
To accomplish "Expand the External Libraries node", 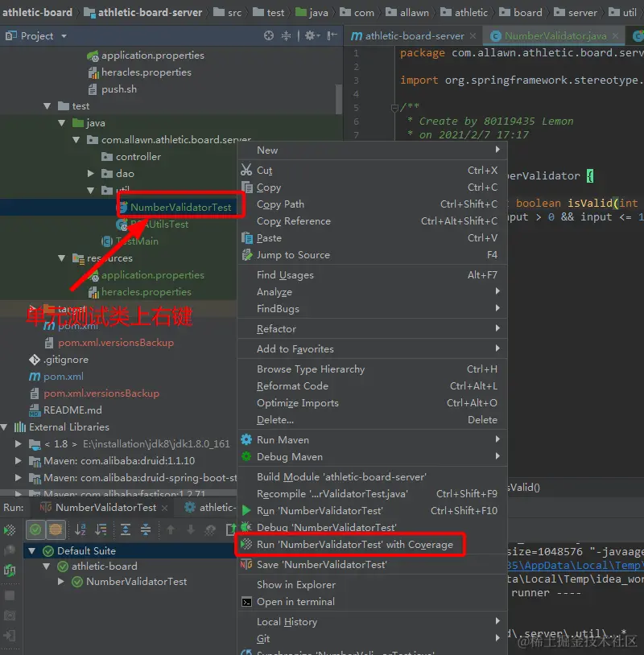I will (4, 427).
